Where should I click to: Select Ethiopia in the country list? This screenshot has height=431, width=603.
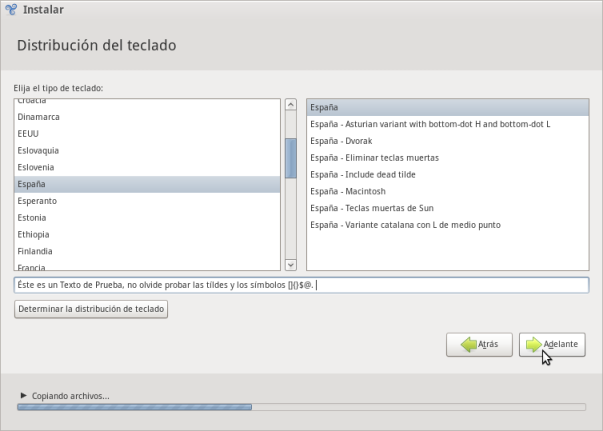point(147,235)
